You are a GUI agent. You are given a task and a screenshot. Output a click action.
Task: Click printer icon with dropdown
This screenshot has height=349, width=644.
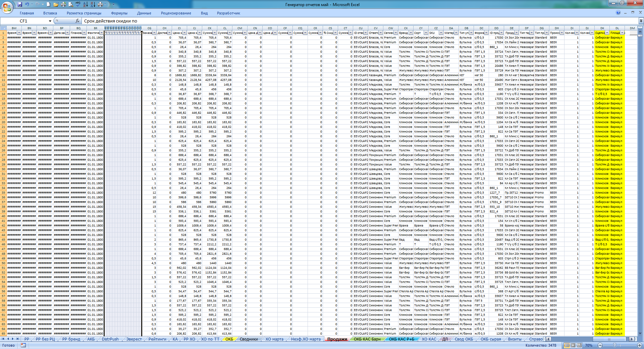tap(100, 4)
